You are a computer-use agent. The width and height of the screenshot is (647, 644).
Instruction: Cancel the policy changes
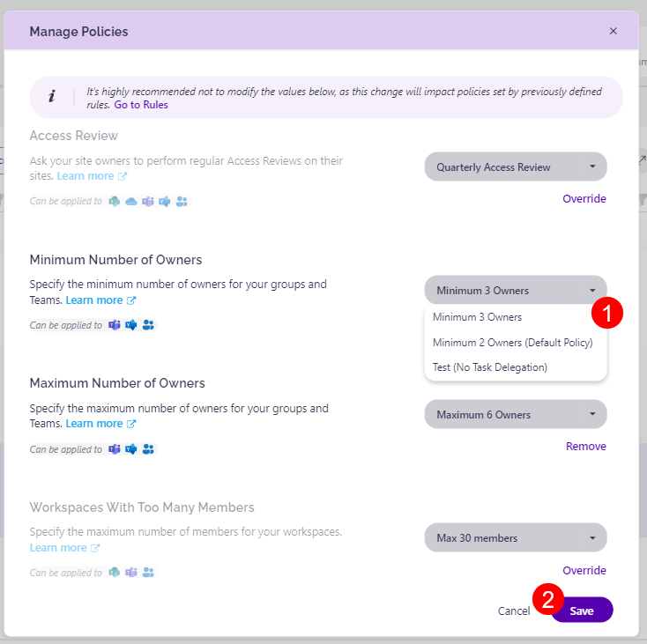click(x=514, y=611)
